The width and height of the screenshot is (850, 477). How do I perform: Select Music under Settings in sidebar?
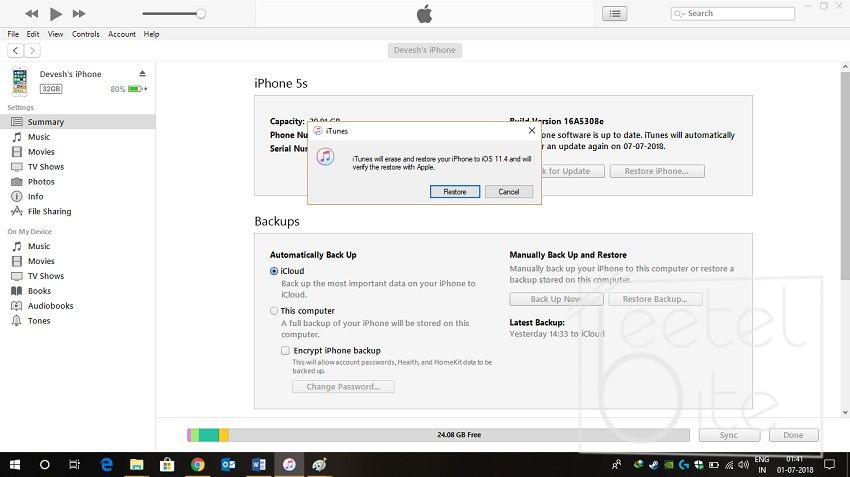[x=38, y=137]
